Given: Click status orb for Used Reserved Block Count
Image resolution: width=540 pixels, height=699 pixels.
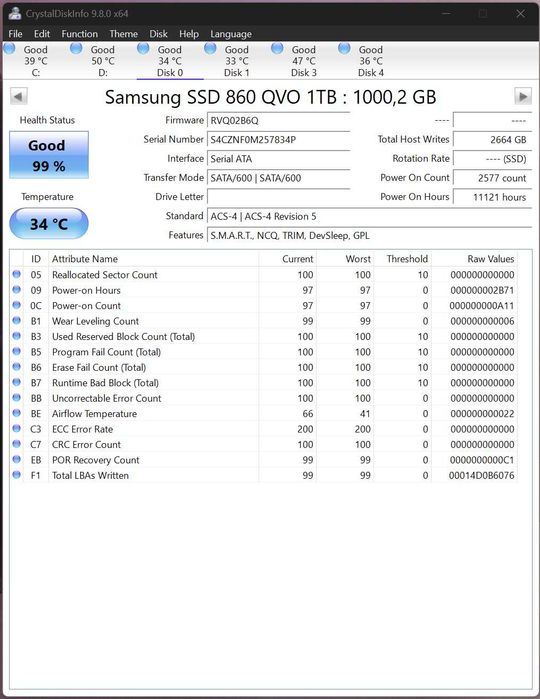Looking at the screenshot, I should tap(17, 336).
